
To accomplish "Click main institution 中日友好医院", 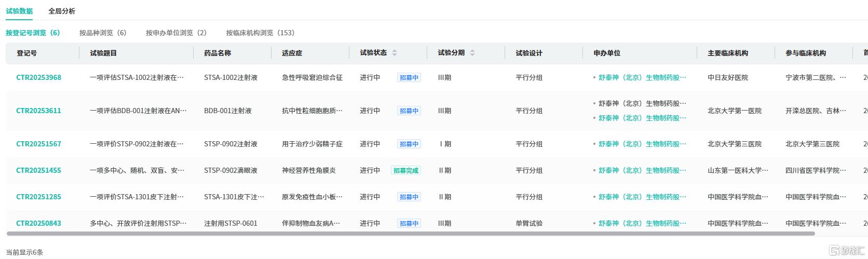I will pos(728,77).
